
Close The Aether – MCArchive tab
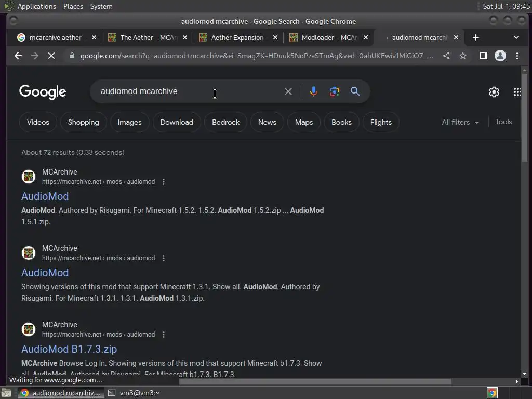[x=184, y=37]
